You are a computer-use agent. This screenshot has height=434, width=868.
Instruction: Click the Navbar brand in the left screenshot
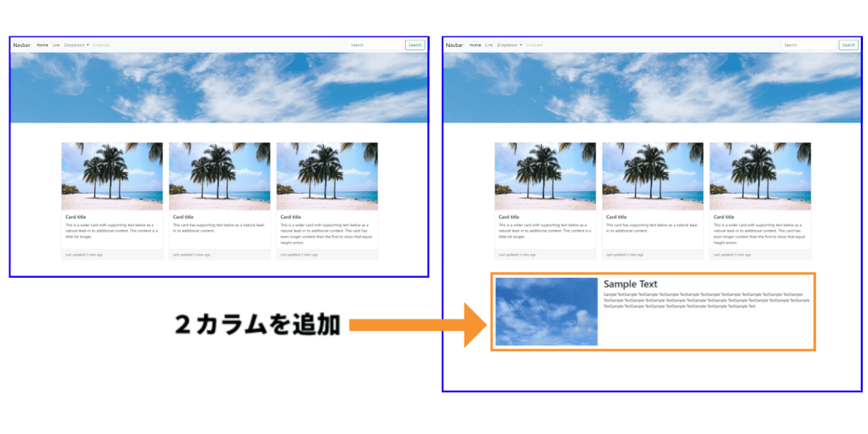point(21,45)
